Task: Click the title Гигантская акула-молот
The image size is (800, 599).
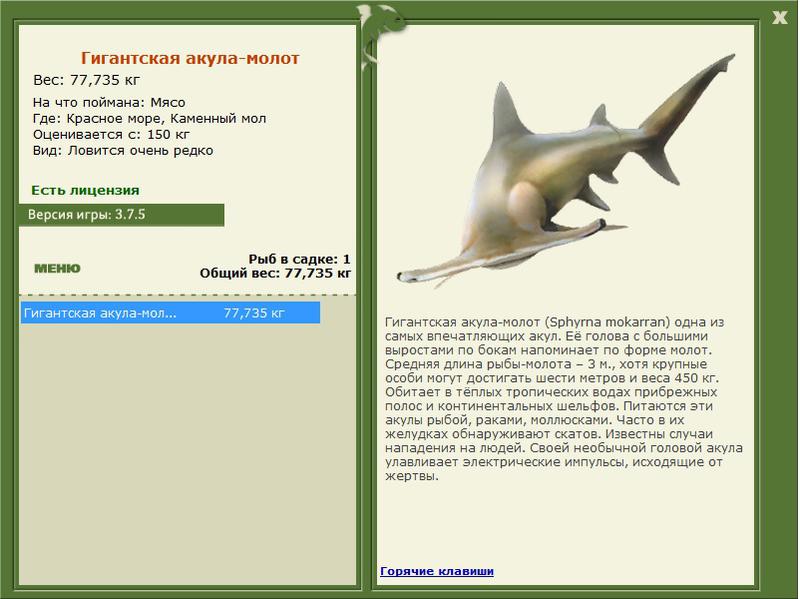Action: (190, 58)
